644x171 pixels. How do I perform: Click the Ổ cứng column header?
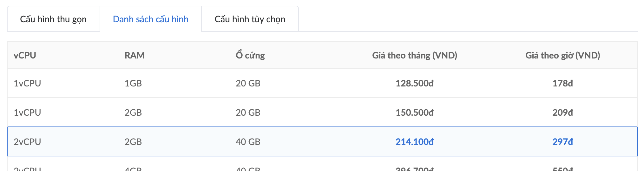(x=250, y=55)
